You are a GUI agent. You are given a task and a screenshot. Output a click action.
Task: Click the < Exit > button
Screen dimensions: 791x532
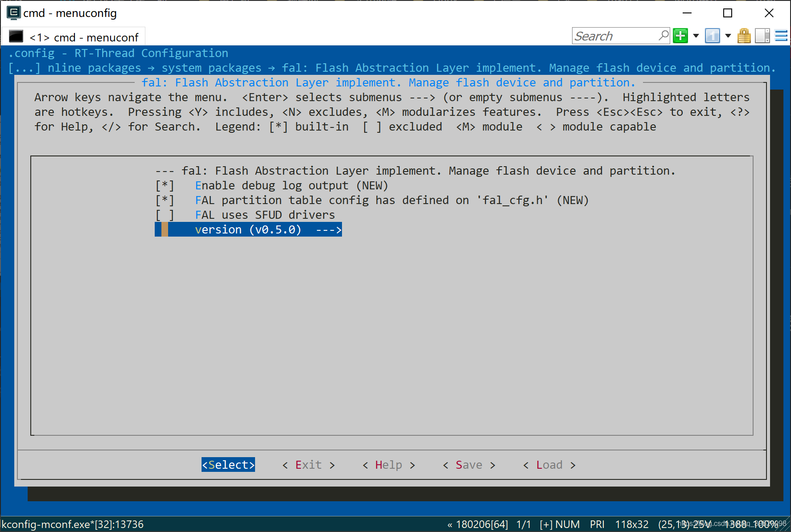pos(309,465)
